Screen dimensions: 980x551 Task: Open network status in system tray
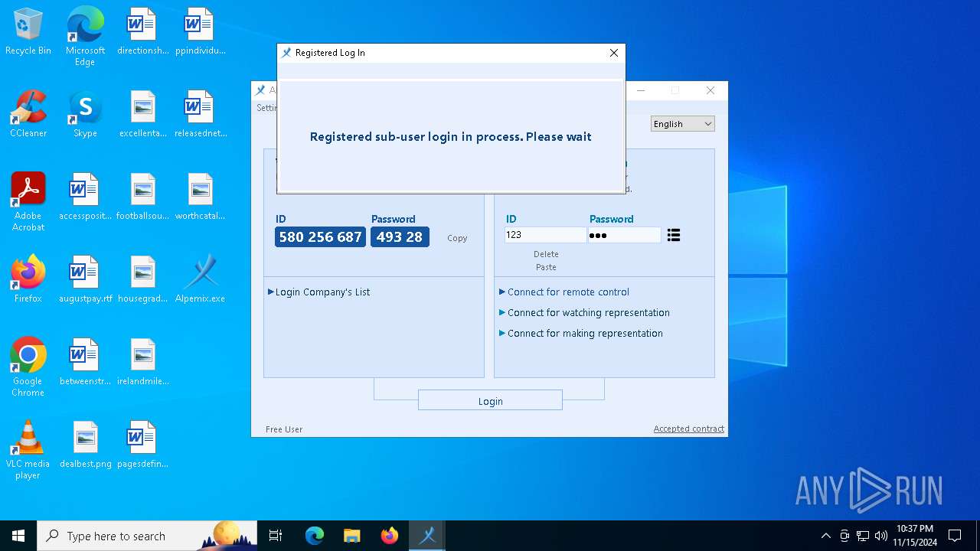tap(863, 536)
